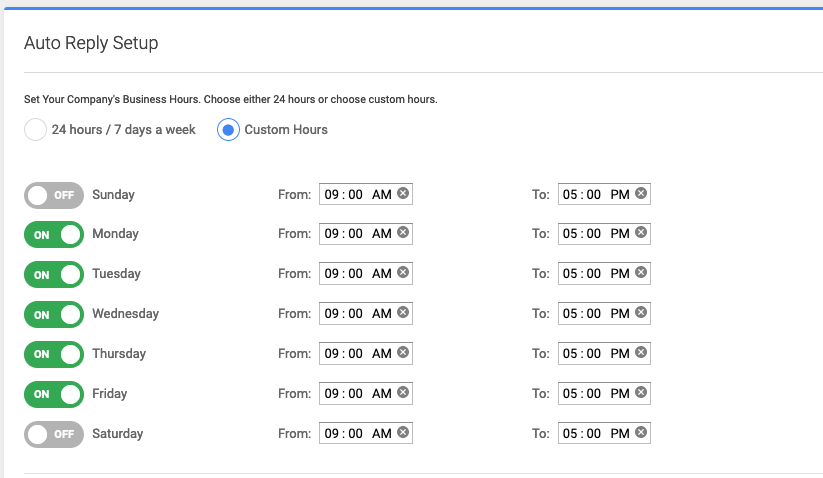Turn on the Sunday toggle

click(54, 195)
